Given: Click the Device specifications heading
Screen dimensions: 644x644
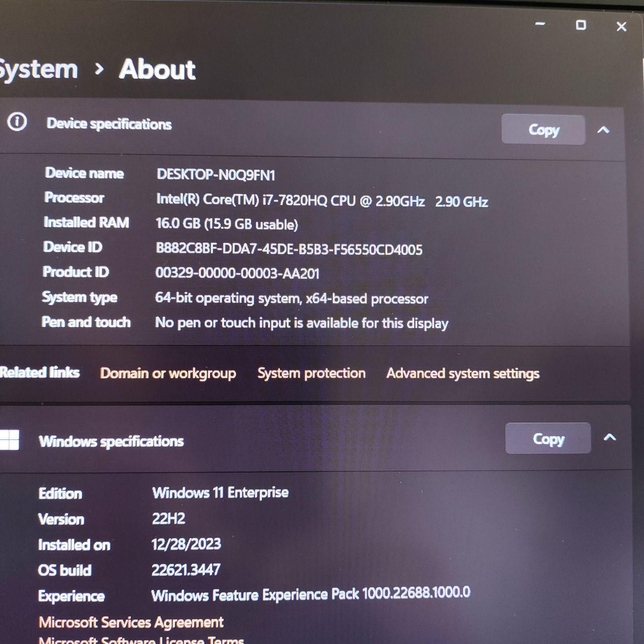Looking at the screenshot, I should click(x=109, y=124).
